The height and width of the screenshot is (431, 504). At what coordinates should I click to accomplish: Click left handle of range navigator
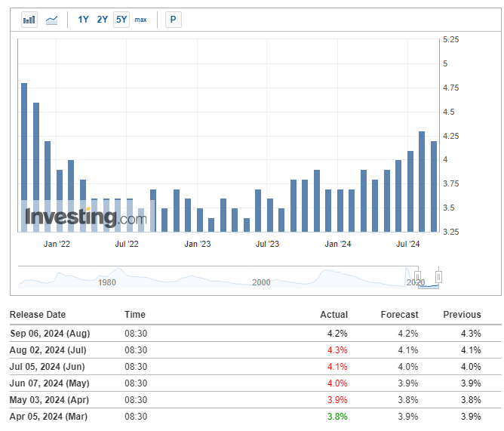point(417,276)
